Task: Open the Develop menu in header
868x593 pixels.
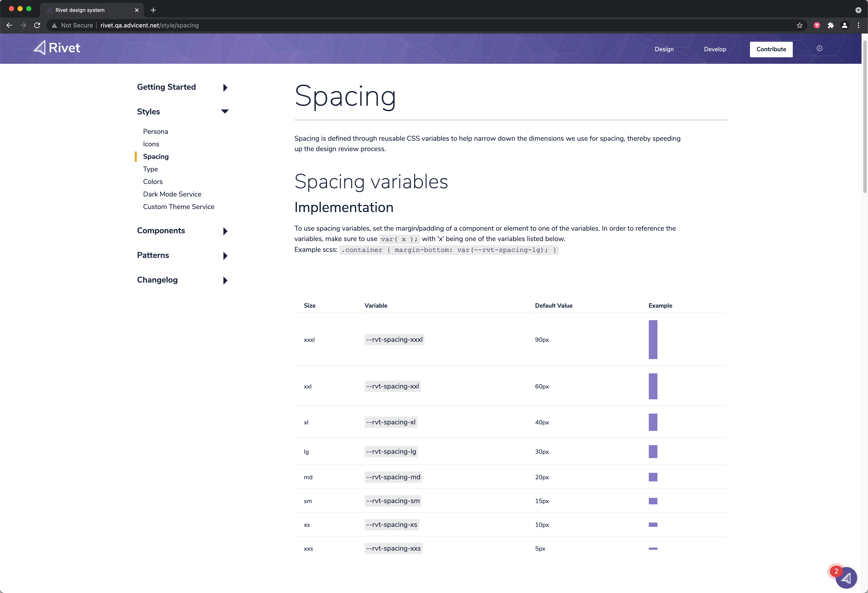Action: (x=715, y=49)
